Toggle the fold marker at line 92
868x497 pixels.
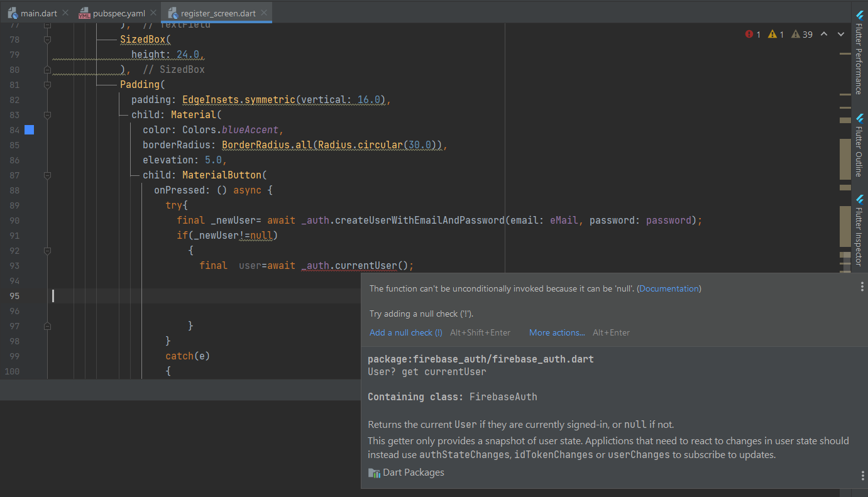coord(47,251)
